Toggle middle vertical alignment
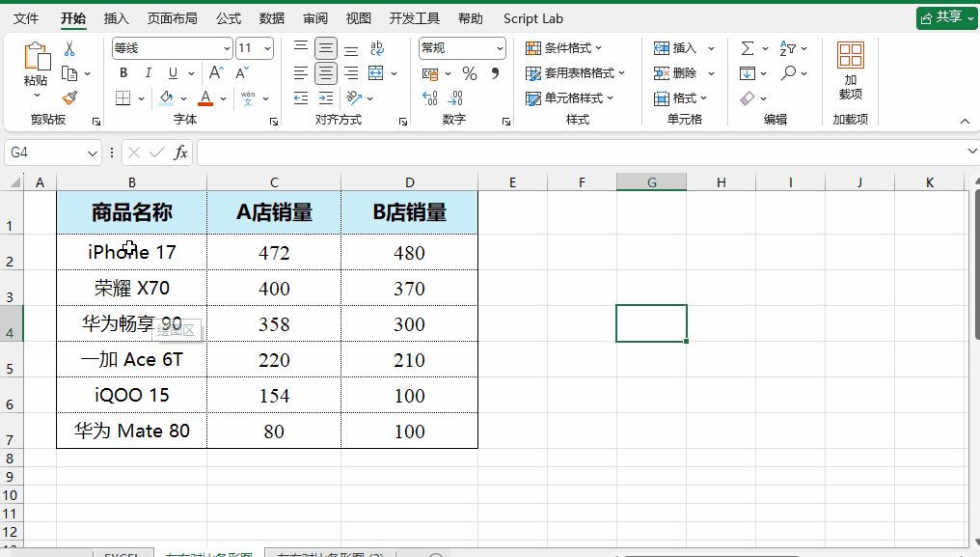 click(326, 48)
